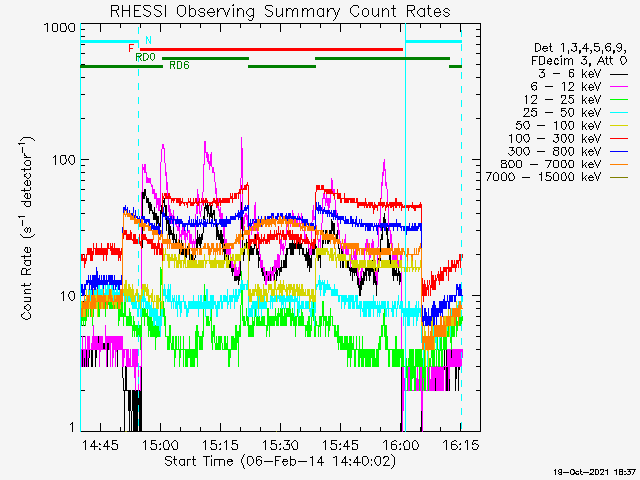Select the '3 - 6 keV' legend label
Image resolution: width=640 pixels, height=480 pixels.
569,74
